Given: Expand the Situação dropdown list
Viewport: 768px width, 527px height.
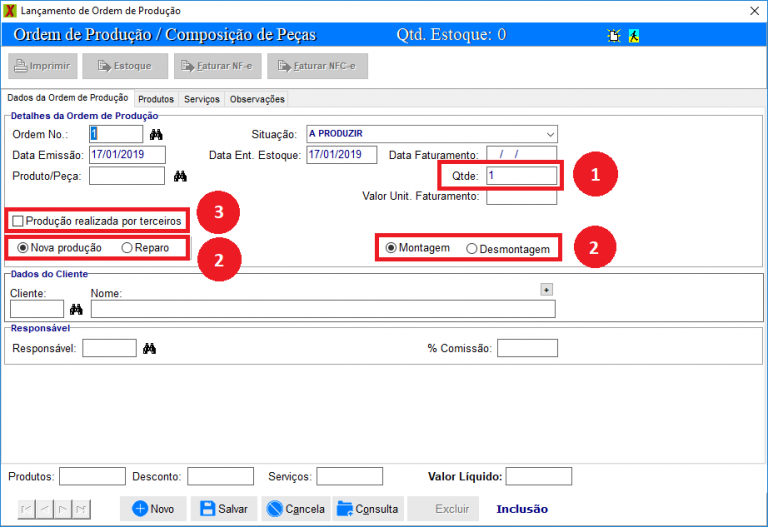Looking at the screenshot, I should pos(549,134).
